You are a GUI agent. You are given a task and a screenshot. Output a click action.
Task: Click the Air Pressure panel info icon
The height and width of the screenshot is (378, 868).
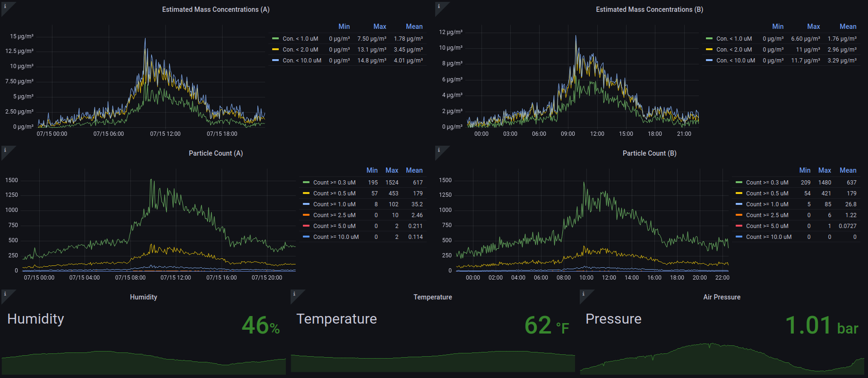(x=584, y=294)
